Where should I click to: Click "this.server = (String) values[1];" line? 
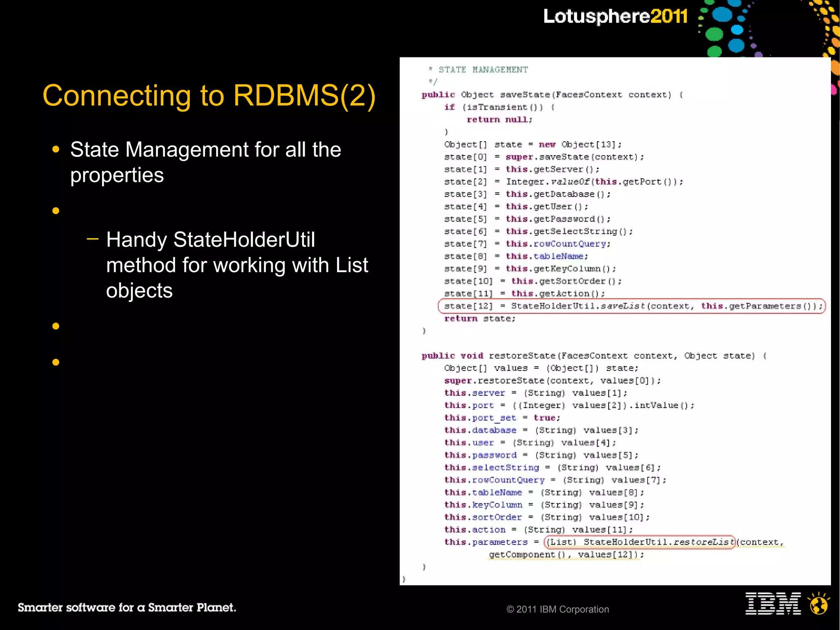pyautogui.click(x=536, y=393)
